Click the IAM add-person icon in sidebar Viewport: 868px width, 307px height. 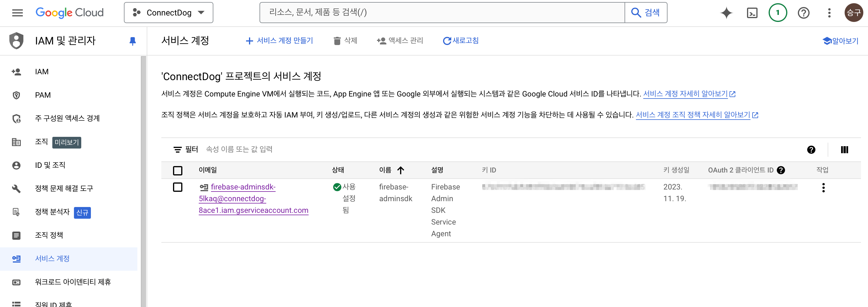point(16,72)
